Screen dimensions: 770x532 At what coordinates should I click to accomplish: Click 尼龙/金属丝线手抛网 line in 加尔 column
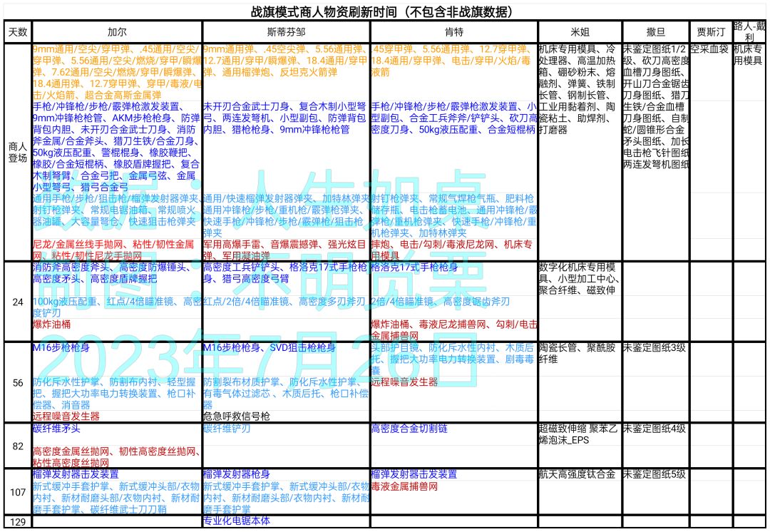coord(113,244)
